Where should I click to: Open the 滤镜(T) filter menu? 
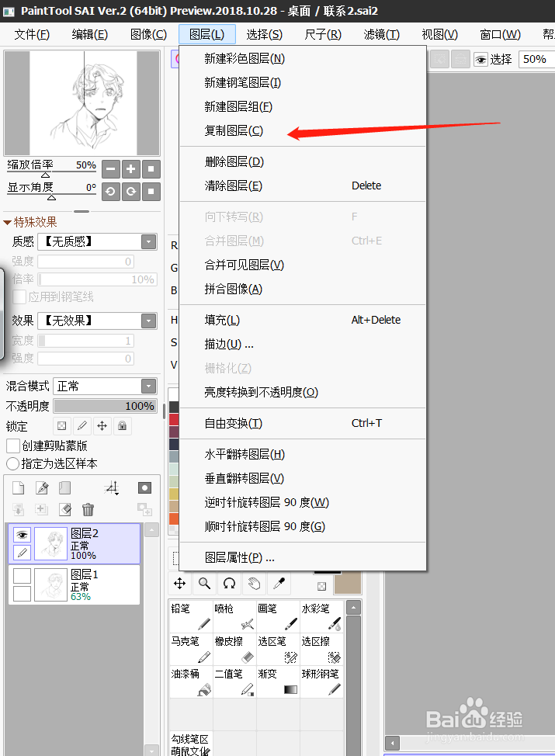tap(381, 35)
